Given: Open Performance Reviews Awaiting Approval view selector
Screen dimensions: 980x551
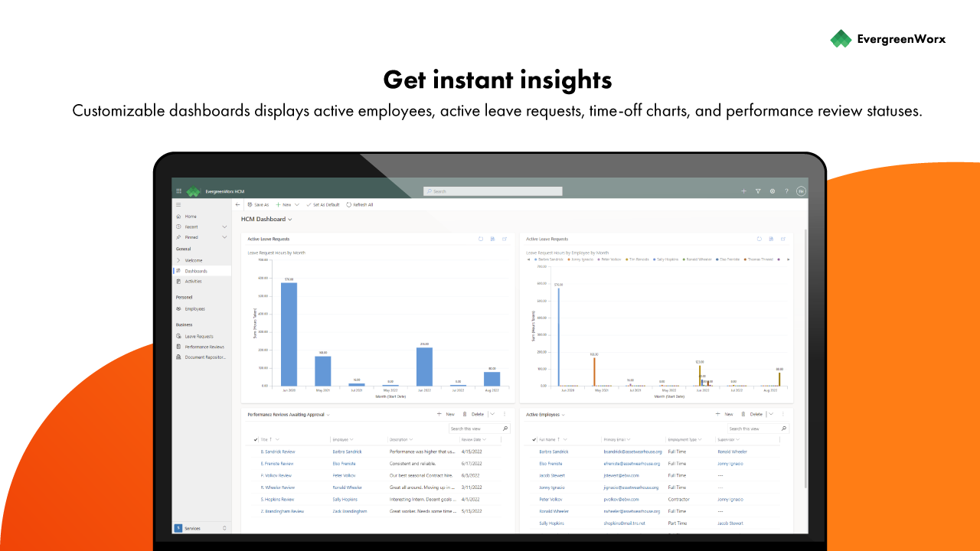Looking at the screenshot, I should click(328, 414).
